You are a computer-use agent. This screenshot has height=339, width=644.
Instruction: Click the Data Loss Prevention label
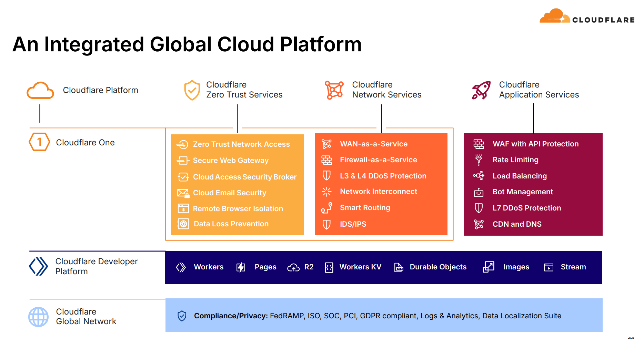(x=231, y=224)
